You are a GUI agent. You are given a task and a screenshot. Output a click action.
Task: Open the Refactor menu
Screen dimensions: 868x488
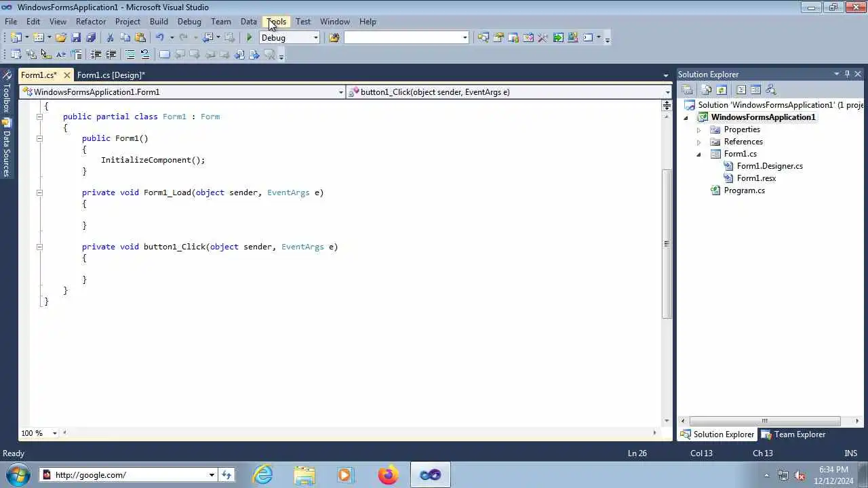91,22
